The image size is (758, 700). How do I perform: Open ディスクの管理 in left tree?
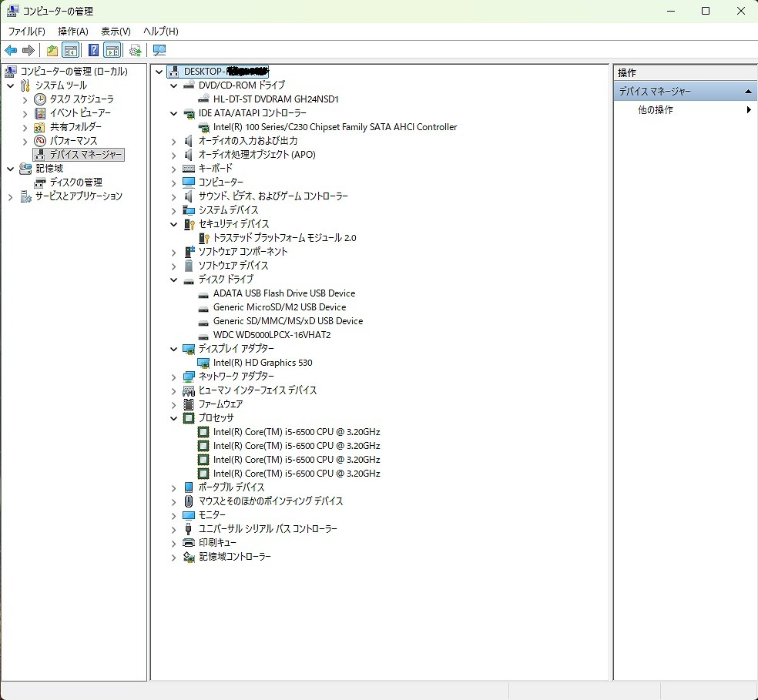tap(75, 183)
